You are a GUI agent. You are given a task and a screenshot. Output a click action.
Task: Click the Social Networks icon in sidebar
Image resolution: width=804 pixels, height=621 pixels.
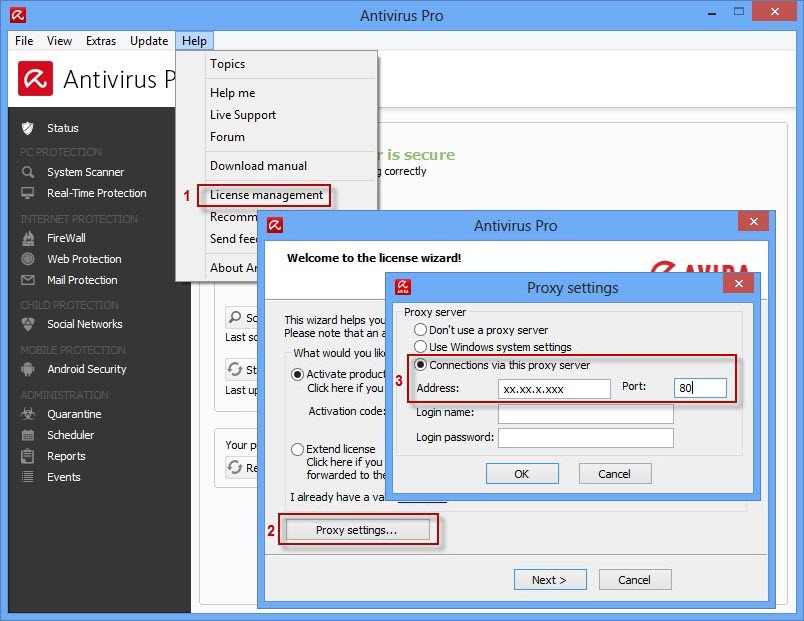pos(28,324)
